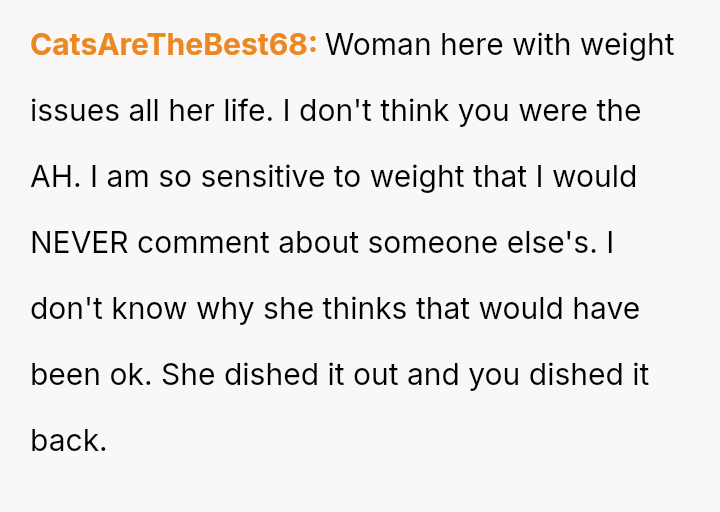The image size is (720, 512).
Task: Click the word "been" in the comment
Action: [x=65, y=375]
